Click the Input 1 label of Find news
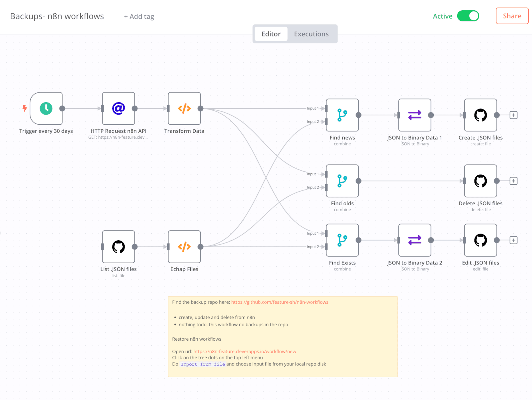This screenshot has width=532, height=400. [x=312, y=108]
